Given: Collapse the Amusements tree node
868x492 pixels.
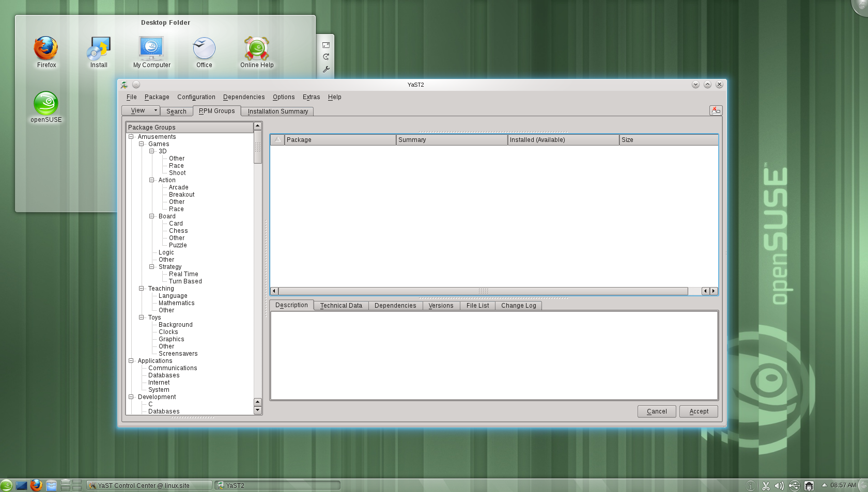Looking at the screenshot, I should click(131, 137).
